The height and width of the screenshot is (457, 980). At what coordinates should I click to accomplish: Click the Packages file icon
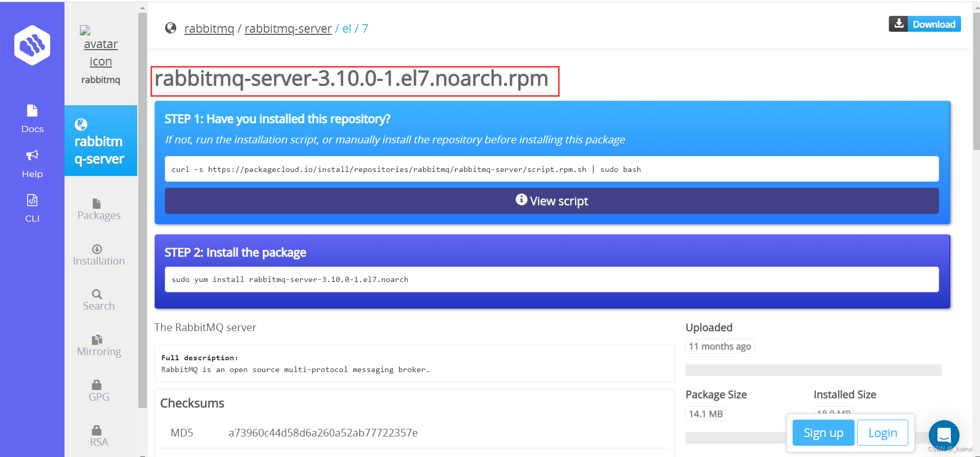tap(96, 203)
